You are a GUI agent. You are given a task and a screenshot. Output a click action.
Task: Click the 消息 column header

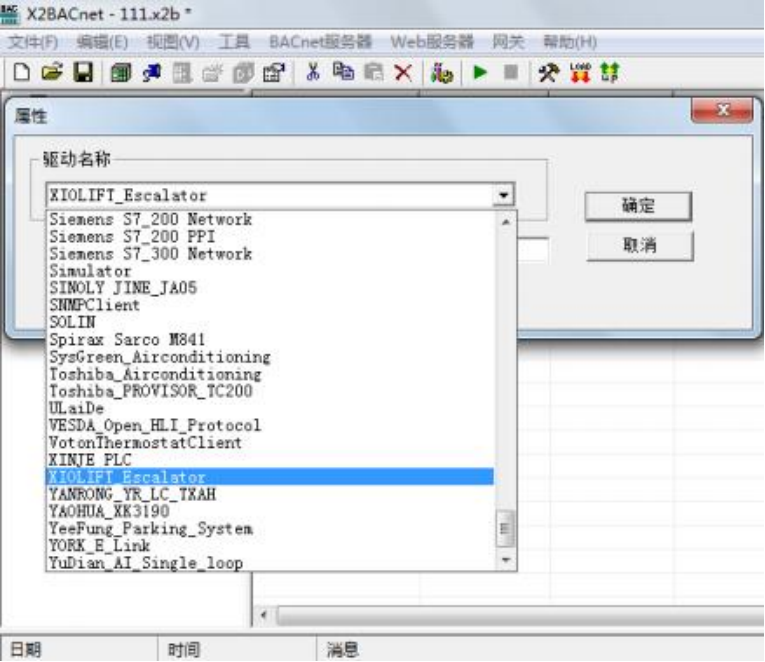click(541, 649)
